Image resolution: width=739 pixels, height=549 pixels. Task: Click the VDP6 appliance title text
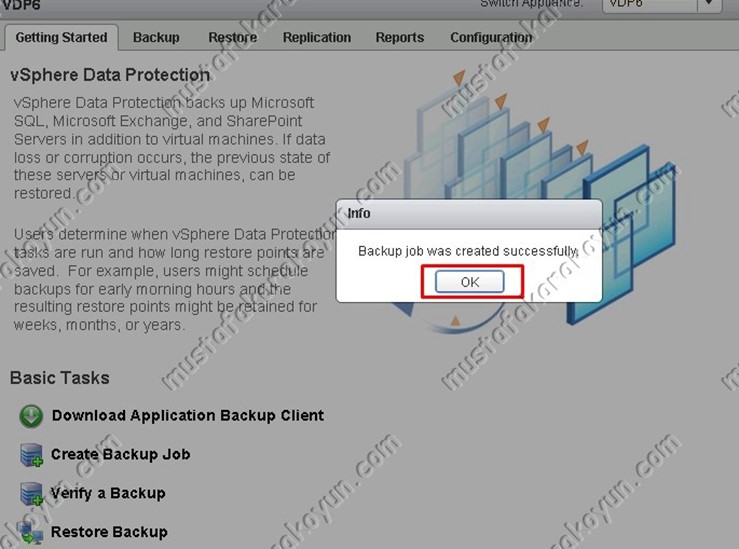[21, 5]
